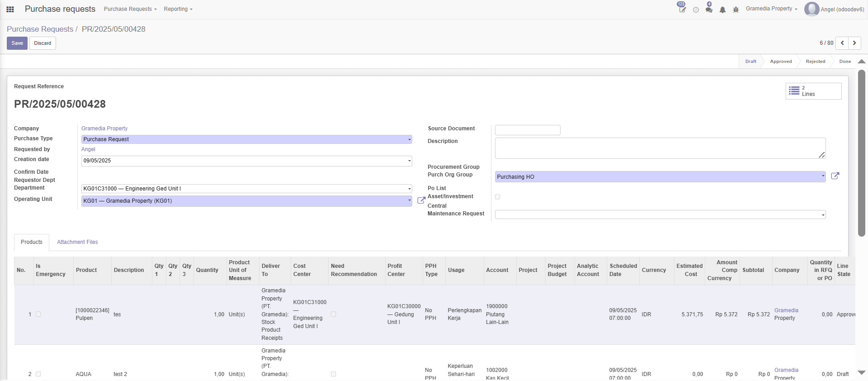Open the edit notes icon with 123 badge
Viewport: 868px width, 381px height.
click(x=682, y=9)
